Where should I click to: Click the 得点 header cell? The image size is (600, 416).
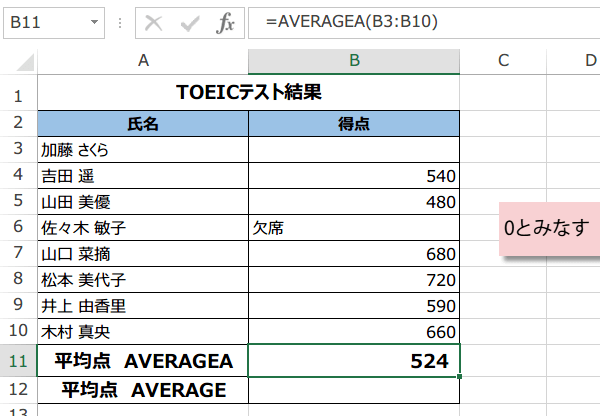354,124
